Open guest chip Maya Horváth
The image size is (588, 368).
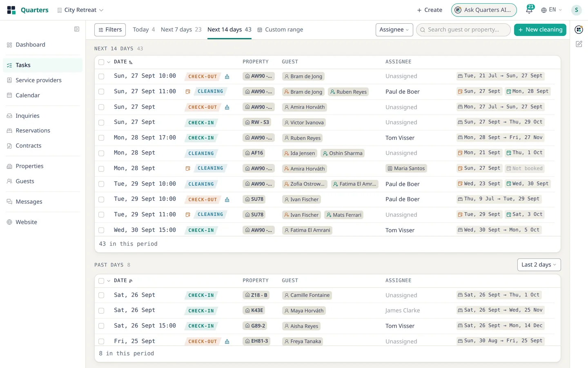(x=304, y=311)
